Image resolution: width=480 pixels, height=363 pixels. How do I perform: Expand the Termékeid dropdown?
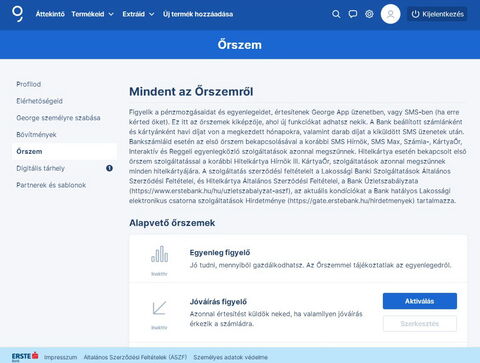point(92,14)
